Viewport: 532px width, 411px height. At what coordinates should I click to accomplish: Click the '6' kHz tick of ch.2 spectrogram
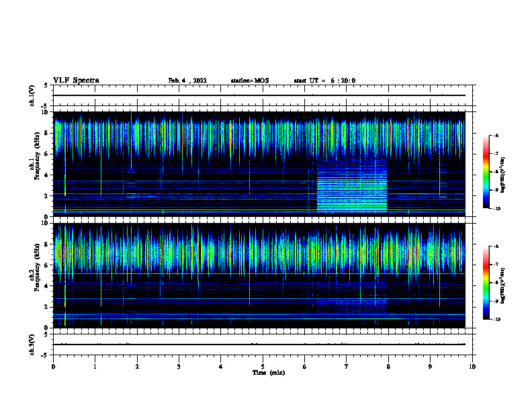(47, 265)
